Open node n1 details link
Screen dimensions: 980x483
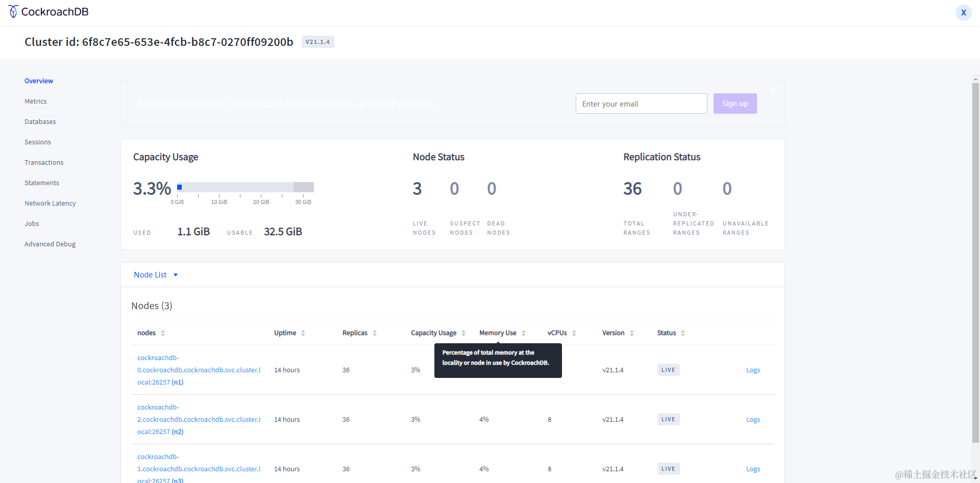click(199, 370)
